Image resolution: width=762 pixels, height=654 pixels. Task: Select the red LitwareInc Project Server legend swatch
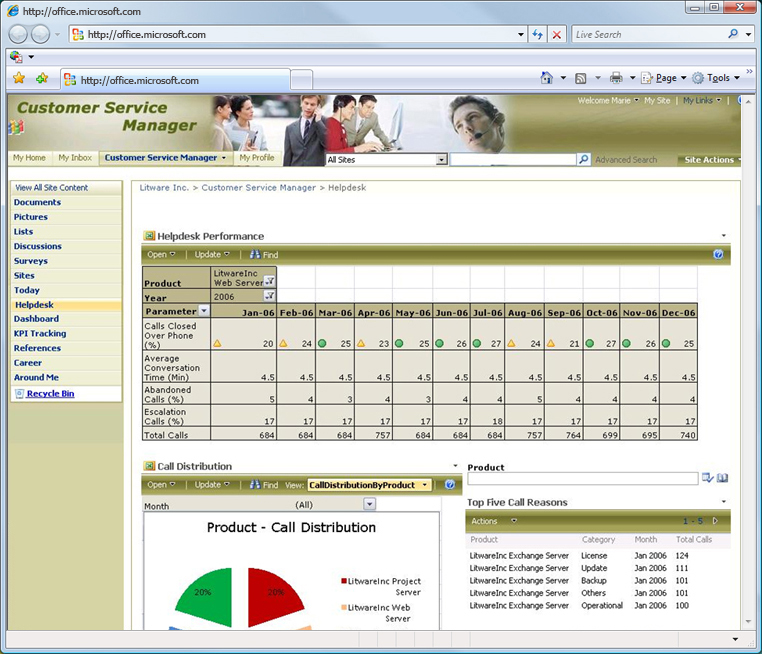click(x=344, y=581)
